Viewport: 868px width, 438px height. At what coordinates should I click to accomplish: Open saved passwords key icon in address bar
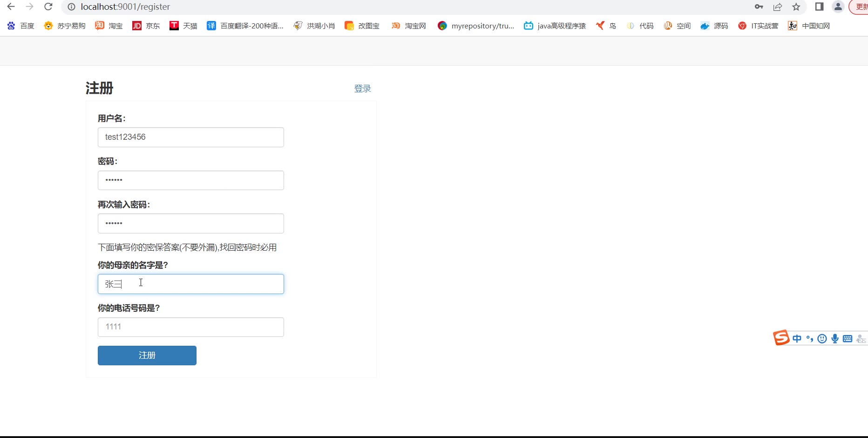pyautogui.click(x=759, y=7)
